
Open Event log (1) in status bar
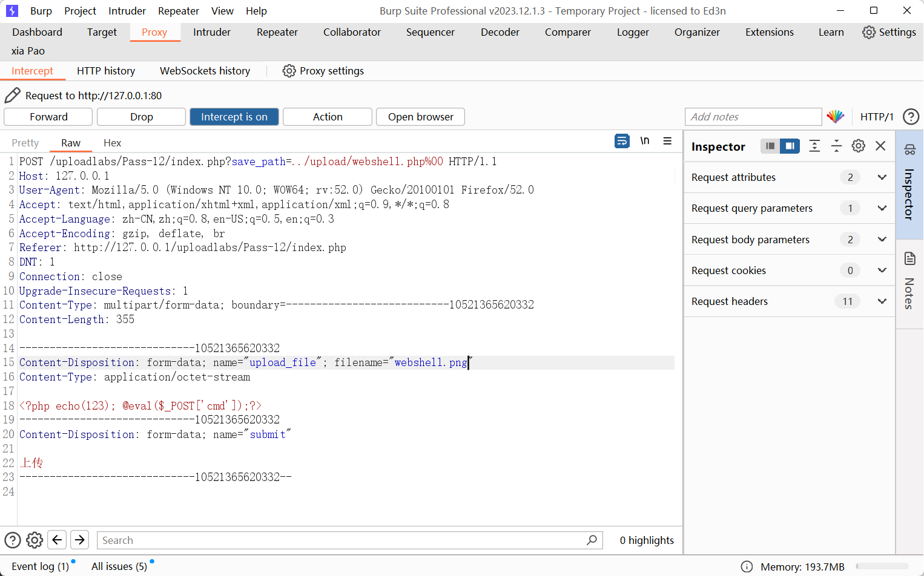click(x=41, y=566)
